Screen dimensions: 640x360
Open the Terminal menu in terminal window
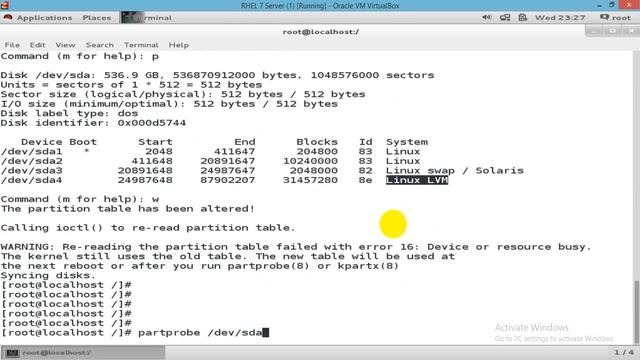141,45
